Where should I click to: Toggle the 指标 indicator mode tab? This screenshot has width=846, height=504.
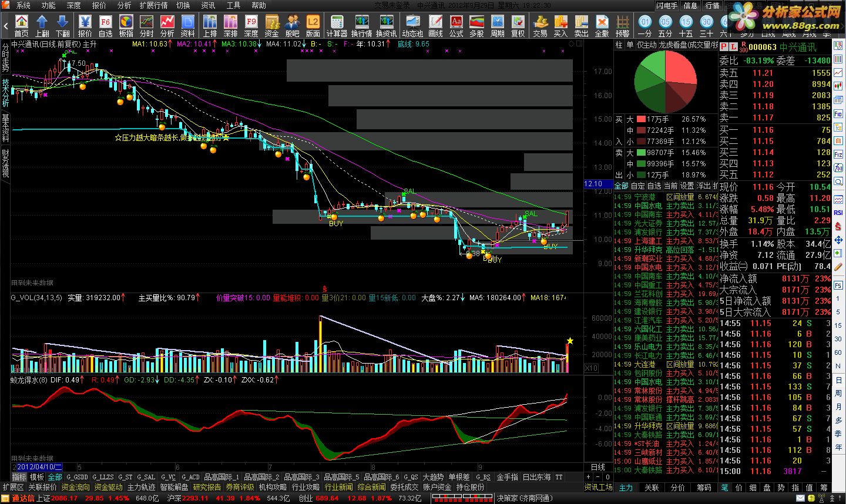coord(19,477)
